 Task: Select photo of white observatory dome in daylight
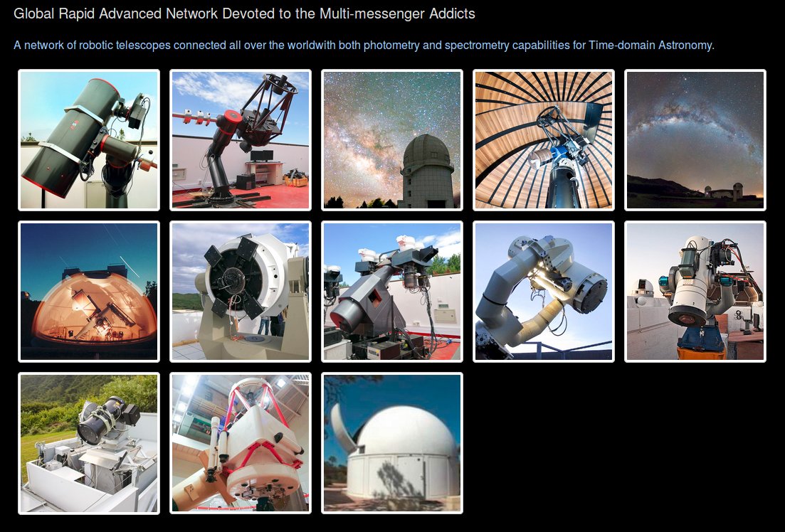coord(392,443)
